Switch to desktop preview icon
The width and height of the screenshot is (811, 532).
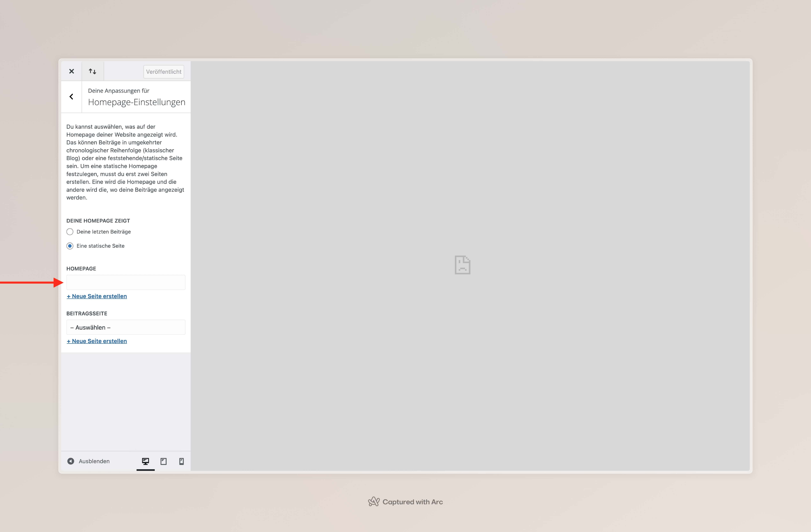pos(146,461)
